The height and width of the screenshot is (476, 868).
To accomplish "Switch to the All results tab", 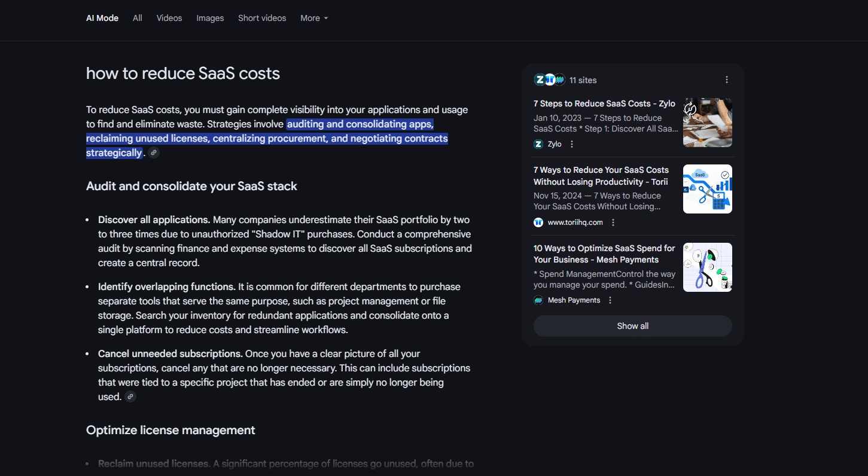I will 138,18.
